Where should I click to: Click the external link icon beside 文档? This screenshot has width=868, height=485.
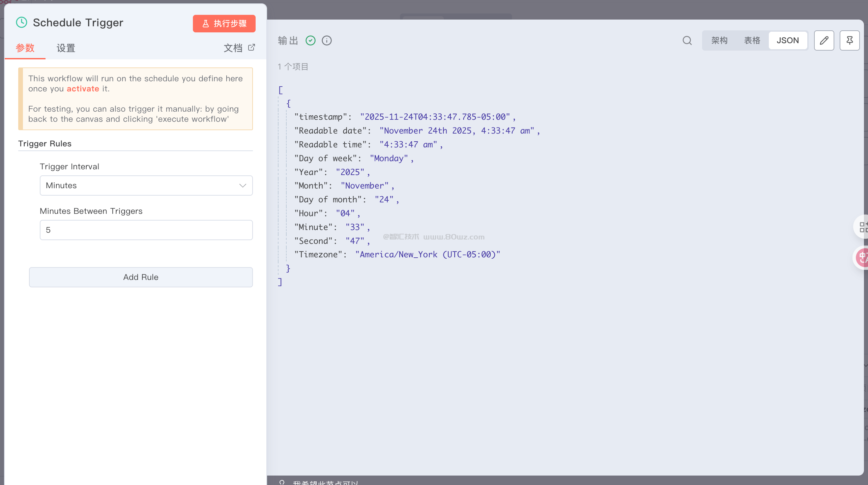point(252,48)
